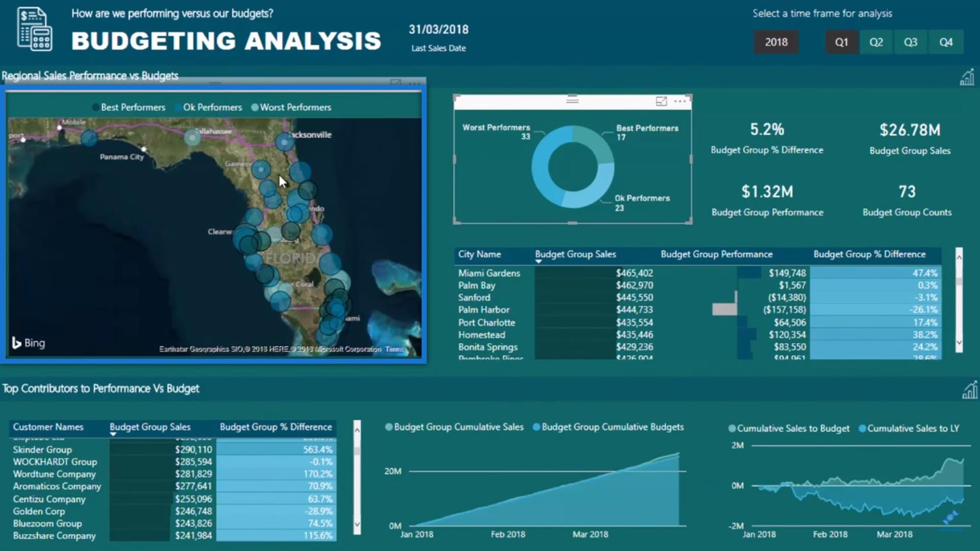Image resolution: width=980 pixels, height=551 pixels.
Task: Click chart icon beside Regional Sales section
Action: (967, 78)
